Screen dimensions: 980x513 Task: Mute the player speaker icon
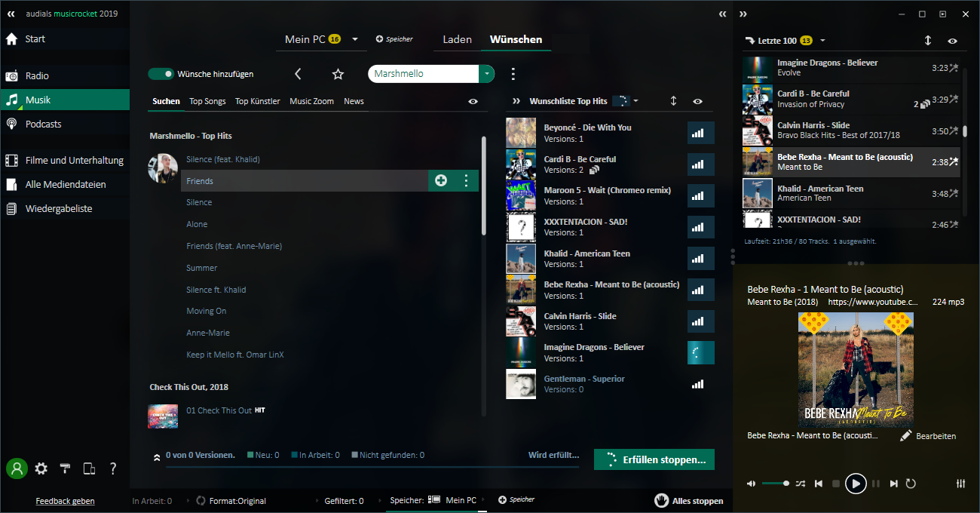[751, 484]
